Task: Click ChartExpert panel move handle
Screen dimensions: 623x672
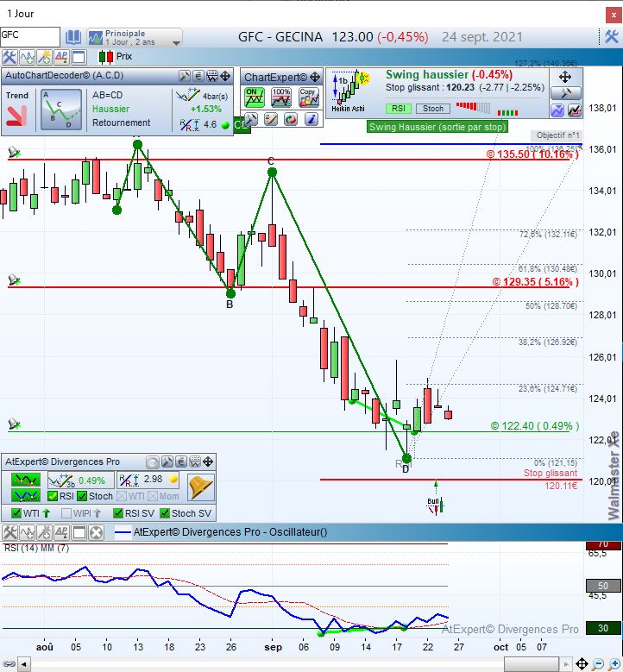Action: pyautogui.click(x=315, y=77)
